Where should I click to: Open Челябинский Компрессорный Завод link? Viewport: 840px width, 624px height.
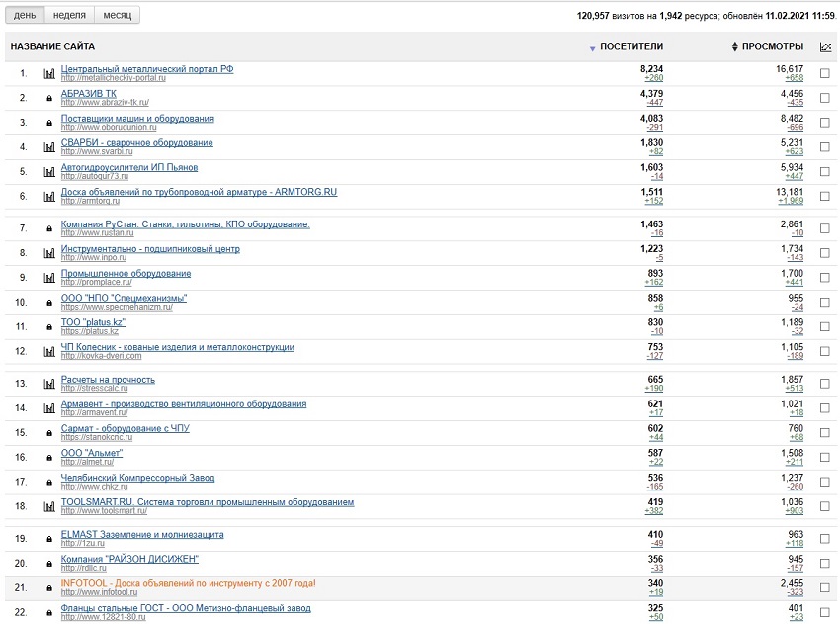137,479
